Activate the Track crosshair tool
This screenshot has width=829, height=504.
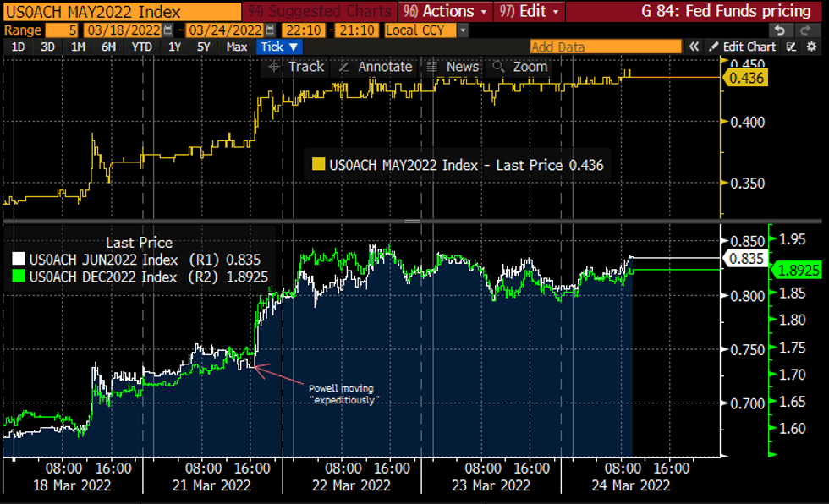(x=296, y=67)
